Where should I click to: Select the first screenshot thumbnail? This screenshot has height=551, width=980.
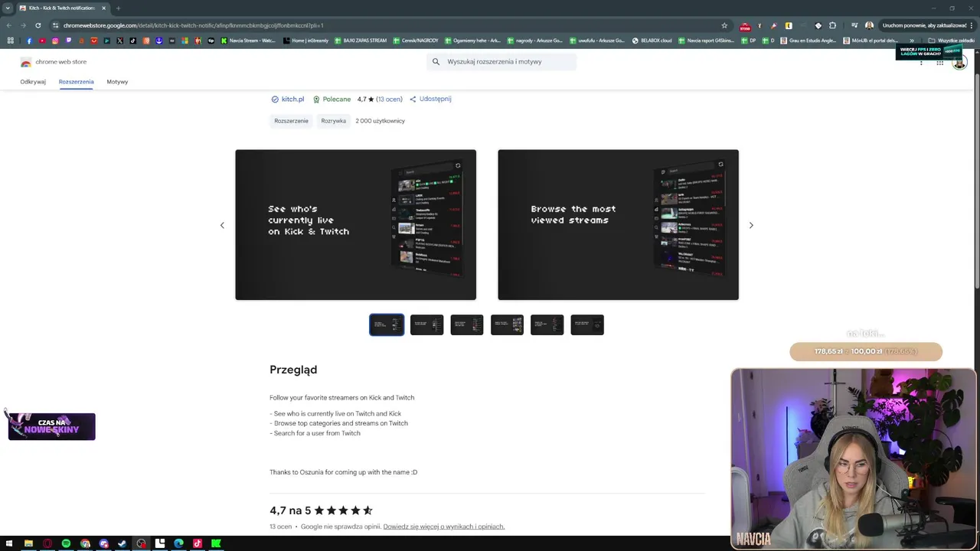tap(387, 324)
